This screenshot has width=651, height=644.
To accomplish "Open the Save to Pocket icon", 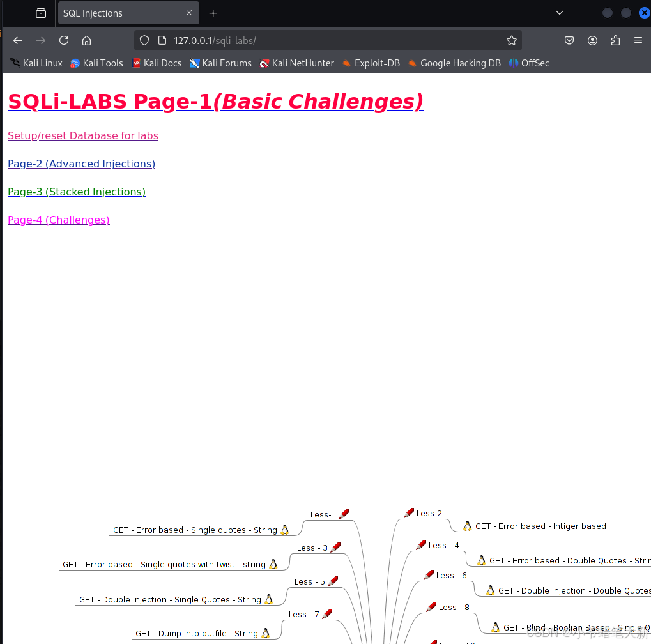I will 569,40.
